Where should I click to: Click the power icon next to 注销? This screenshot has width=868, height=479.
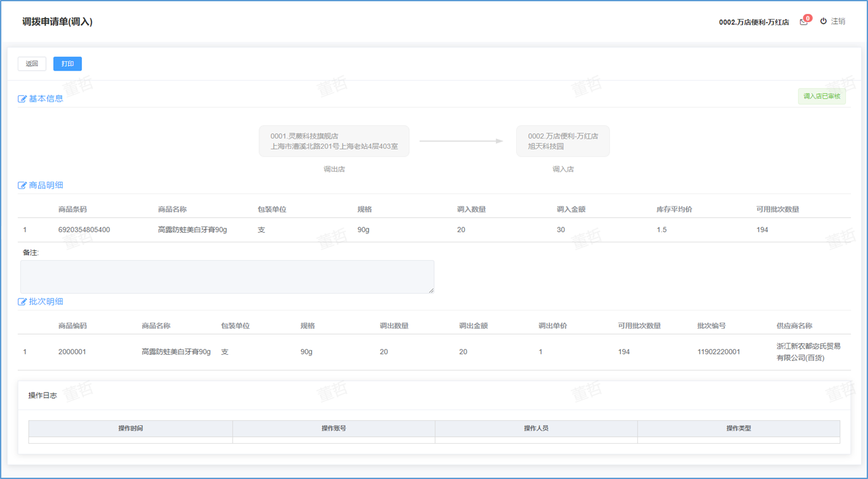tap(823, 21)
